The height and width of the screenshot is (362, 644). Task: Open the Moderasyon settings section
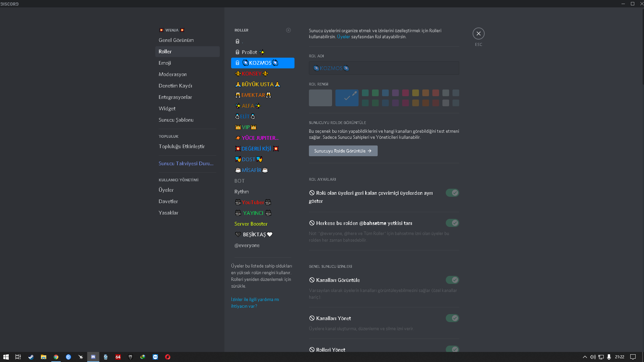pyautogui.click(x=173, y=74)
